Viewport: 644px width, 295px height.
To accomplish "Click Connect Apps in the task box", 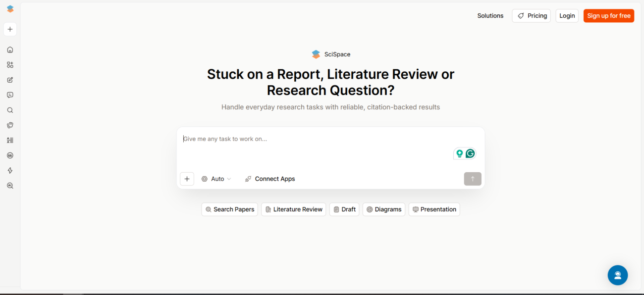I will coord(270,179).
